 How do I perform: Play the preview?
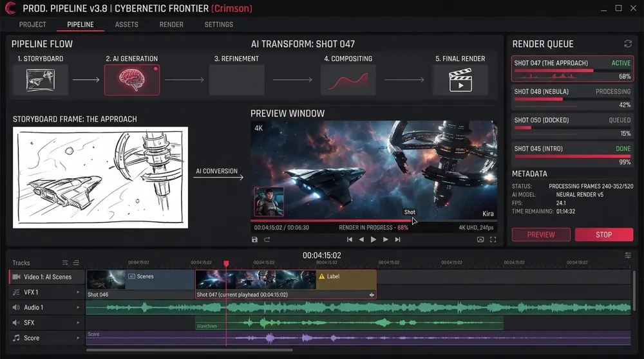374,239
